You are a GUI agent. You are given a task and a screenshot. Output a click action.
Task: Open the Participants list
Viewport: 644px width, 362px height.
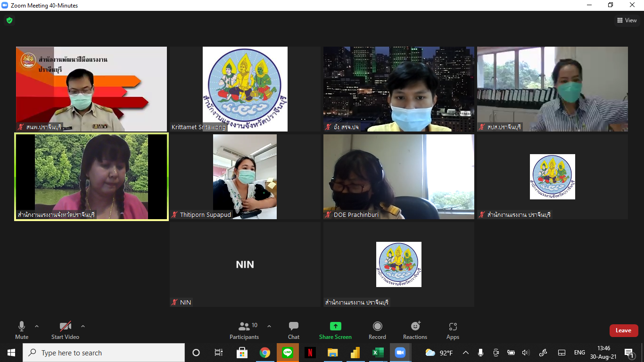click(x=244, y=330)
